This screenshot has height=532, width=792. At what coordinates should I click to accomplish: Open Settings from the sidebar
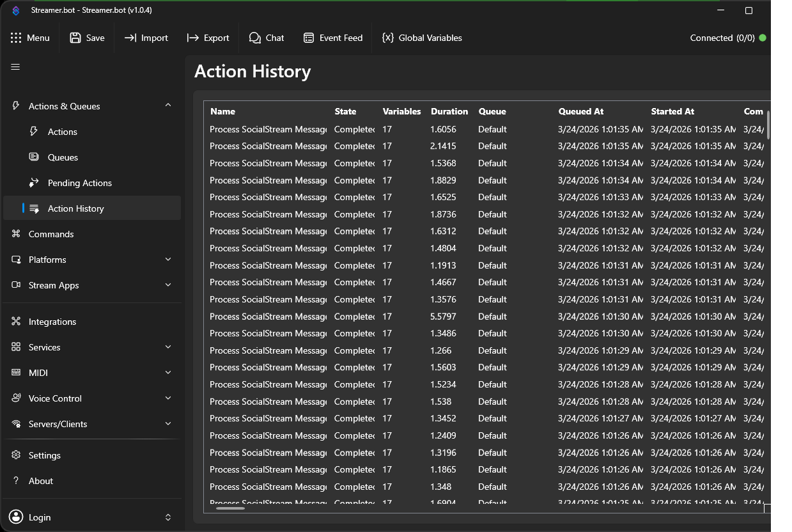44,455
